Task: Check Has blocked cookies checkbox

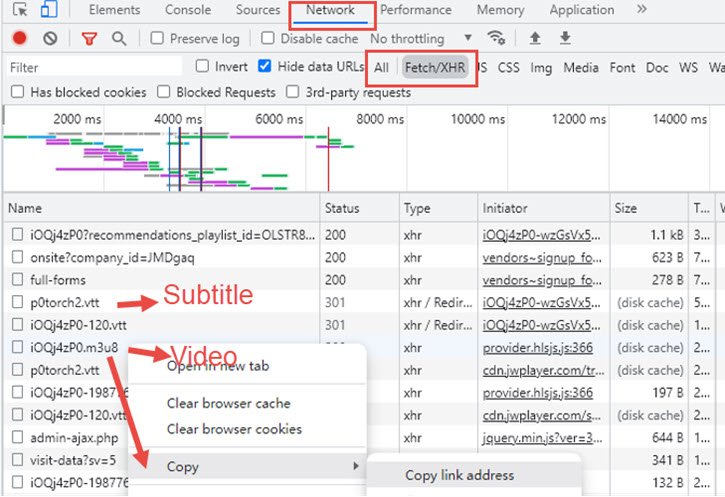Action: click(18, 92)
